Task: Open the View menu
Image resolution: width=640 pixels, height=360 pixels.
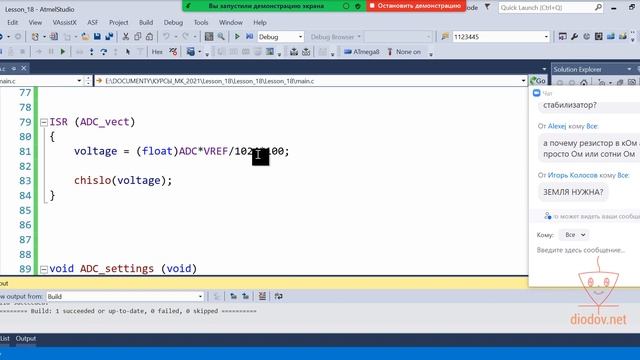Action: click(35, 22)
